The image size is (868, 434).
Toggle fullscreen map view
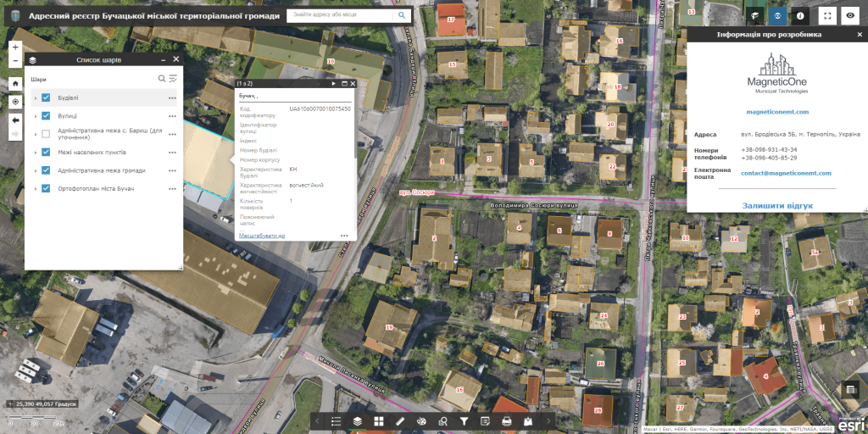827,15
